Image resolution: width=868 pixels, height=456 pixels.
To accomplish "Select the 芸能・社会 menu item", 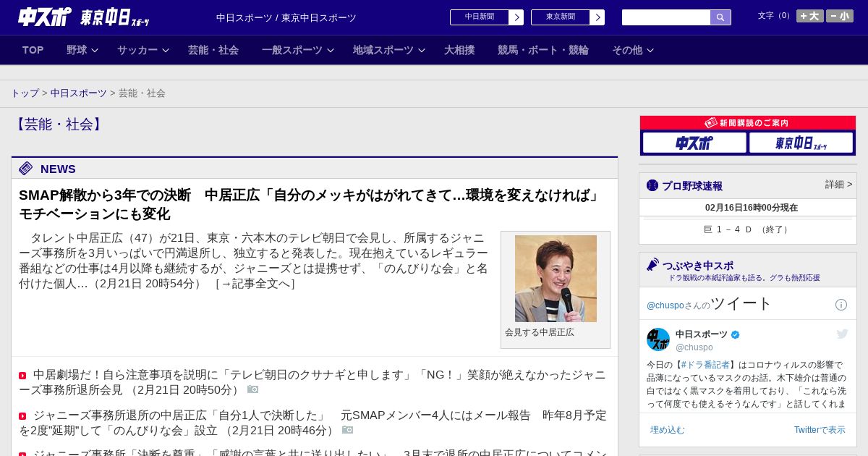I will 213,50.
